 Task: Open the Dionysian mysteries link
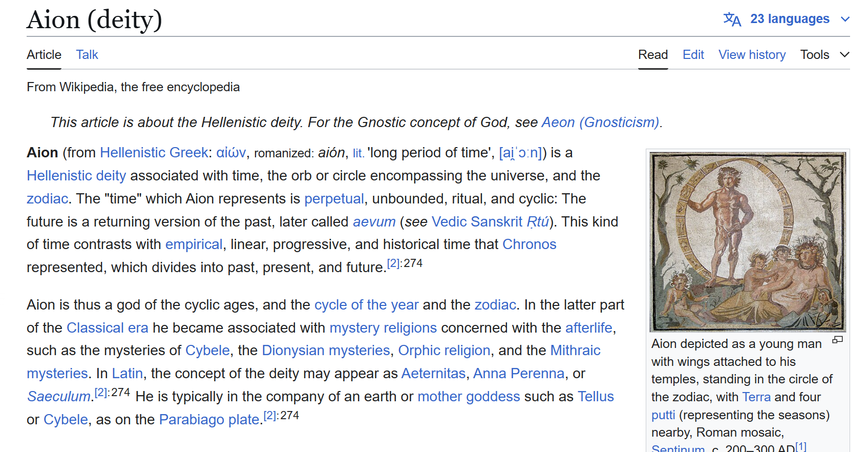pyautogui.click(x=326, y=351)
